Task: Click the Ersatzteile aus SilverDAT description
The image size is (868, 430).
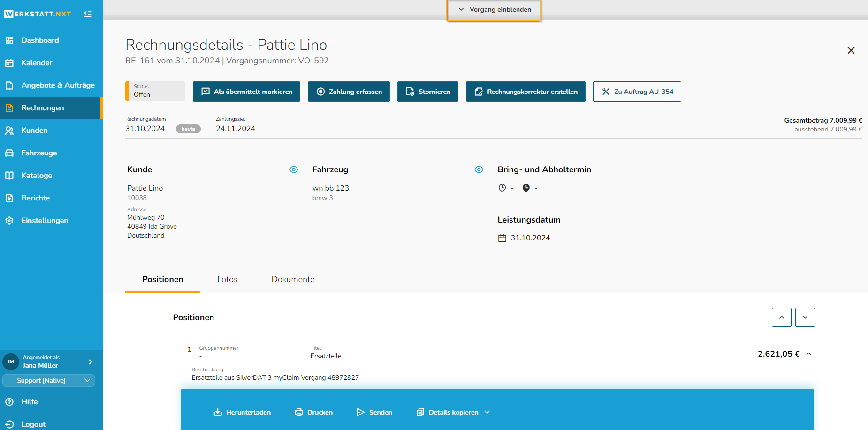Action: coord(275,377)
